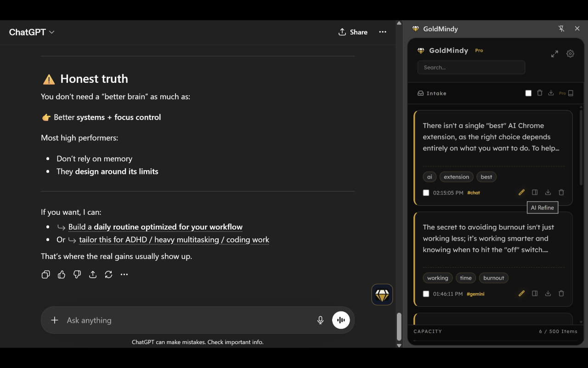Click the AI Refine pencil on the #gemini card

click(521, 293)
